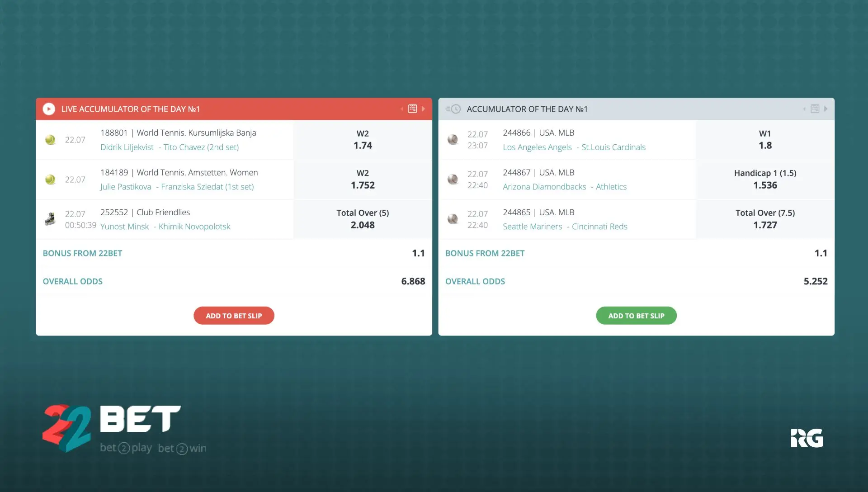The image size is (868, 492).
Task: Click "188801 | World Tennis. Kursumlijska Banja" text
Action: 178,132
